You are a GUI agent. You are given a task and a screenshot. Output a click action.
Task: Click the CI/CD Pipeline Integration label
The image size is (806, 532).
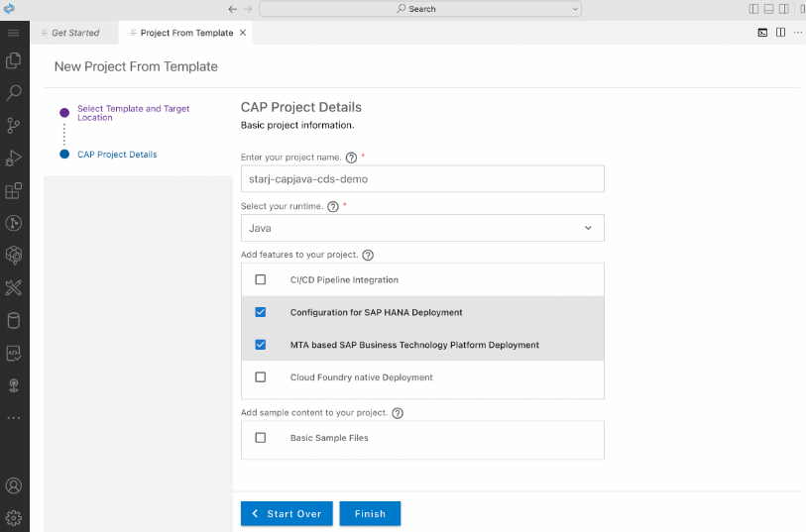[344, 279]
